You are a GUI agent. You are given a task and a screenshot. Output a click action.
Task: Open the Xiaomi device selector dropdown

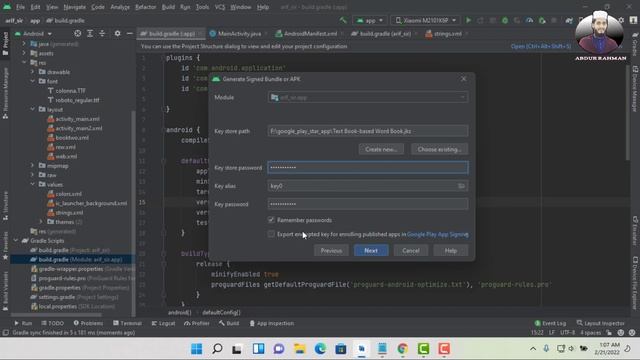pos(425,20)
